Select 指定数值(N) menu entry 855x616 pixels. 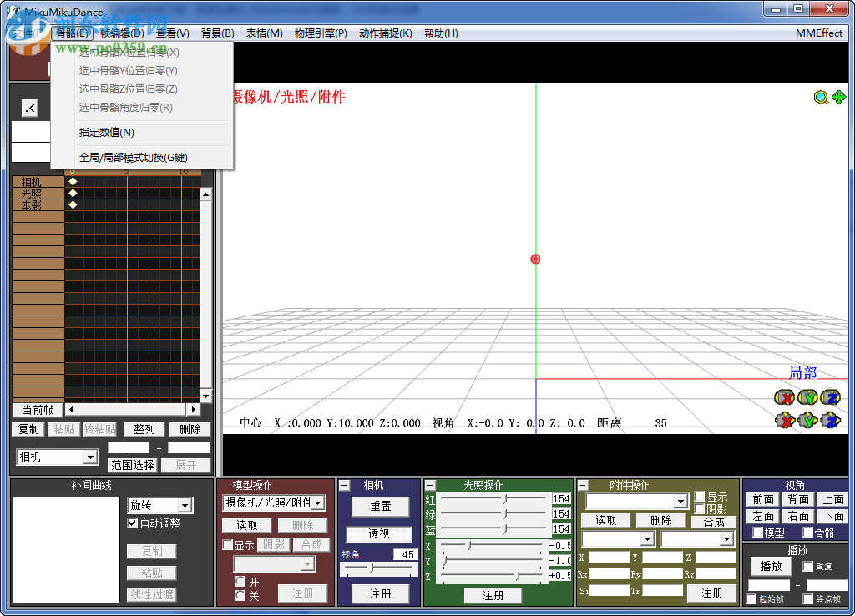107,133
